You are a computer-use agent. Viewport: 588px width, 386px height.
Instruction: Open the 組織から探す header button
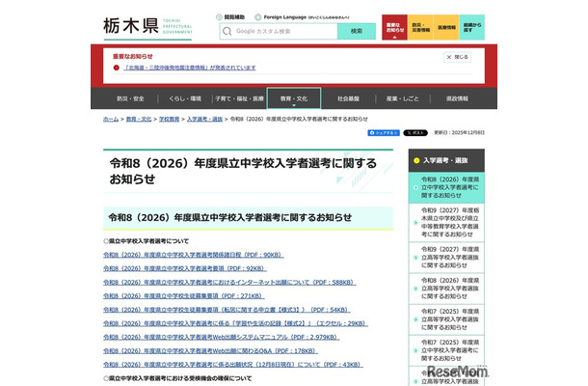pyautogui.click(x=471, y=27)
